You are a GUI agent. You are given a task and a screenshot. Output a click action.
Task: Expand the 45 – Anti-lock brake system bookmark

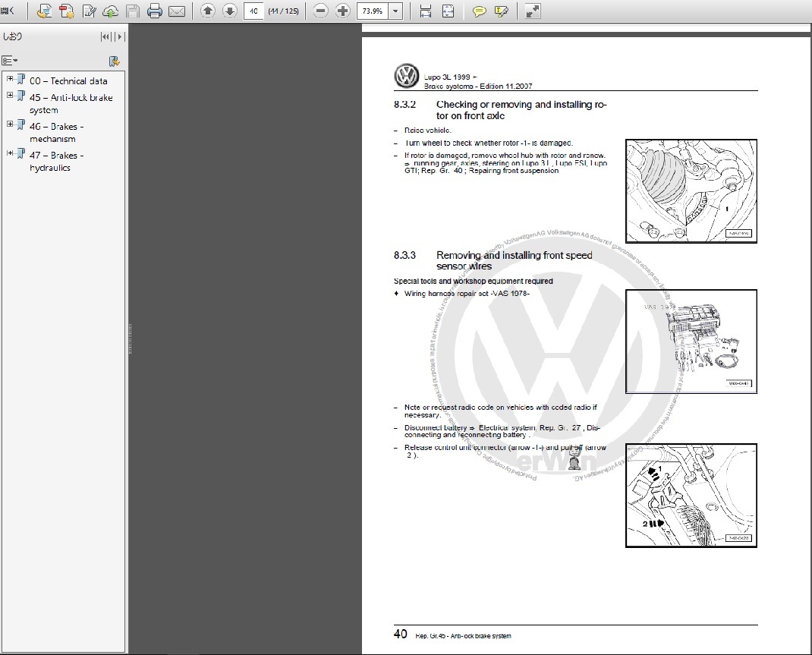(9, 96)
